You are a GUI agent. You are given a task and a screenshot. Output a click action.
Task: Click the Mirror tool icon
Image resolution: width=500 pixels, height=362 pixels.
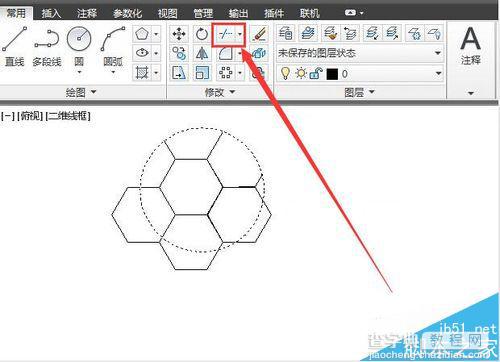pos(201,53)
